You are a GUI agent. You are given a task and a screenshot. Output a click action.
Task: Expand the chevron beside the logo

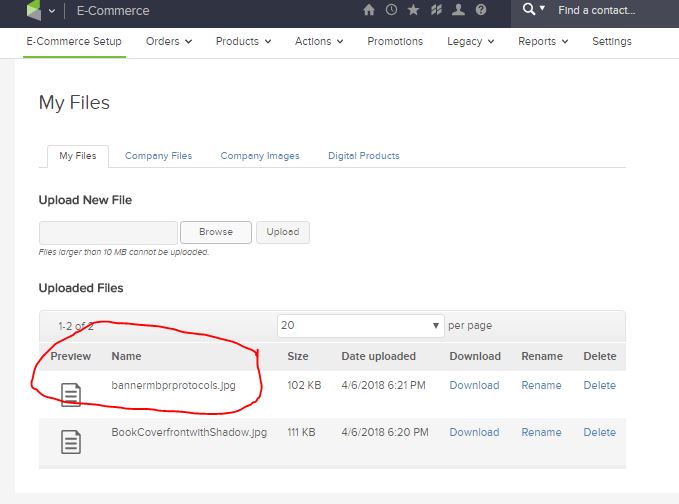click(x=52, y=11)
